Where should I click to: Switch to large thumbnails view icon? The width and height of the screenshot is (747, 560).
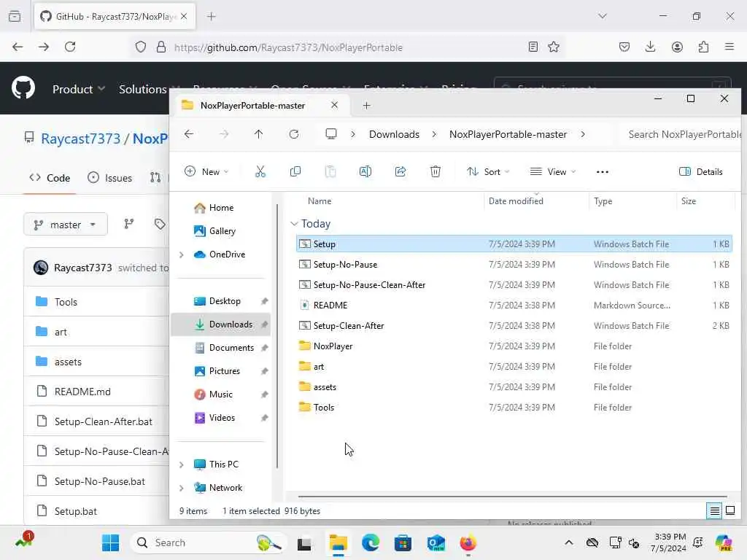coord(730,511)
